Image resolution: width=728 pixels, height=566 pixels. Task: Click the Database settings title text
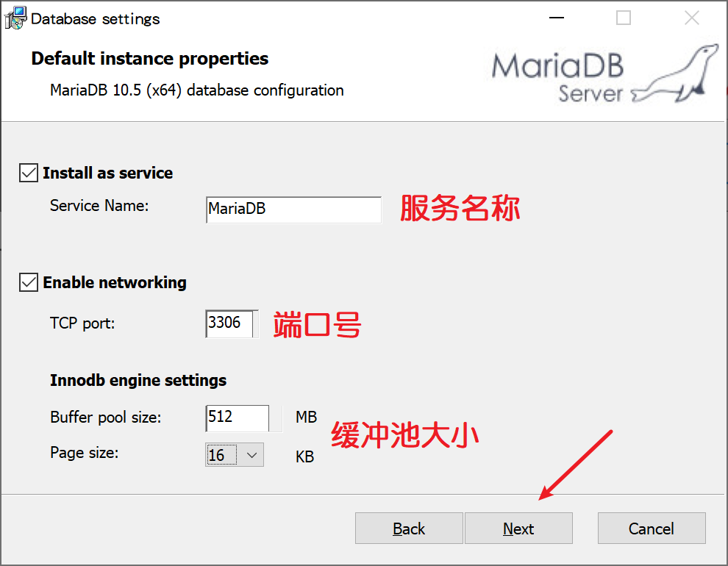[95, 19]
